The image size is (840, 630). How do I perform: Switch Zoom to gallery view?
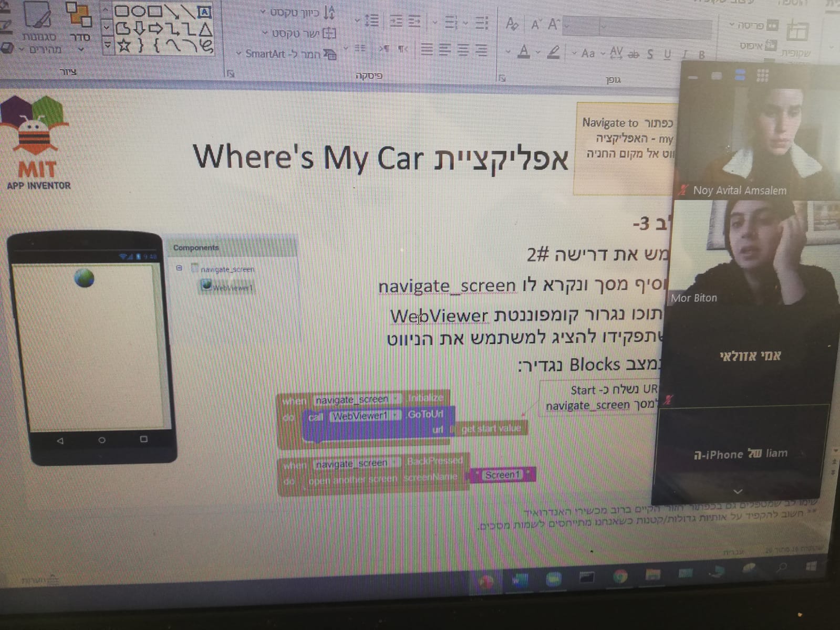pos(762,76)
